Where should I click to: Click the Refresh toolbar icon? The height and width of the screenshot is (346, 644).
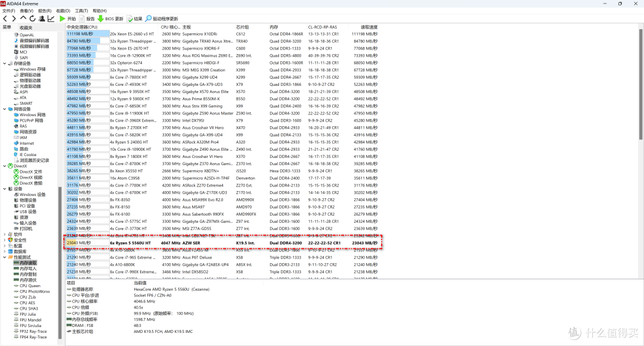(32, 18)
